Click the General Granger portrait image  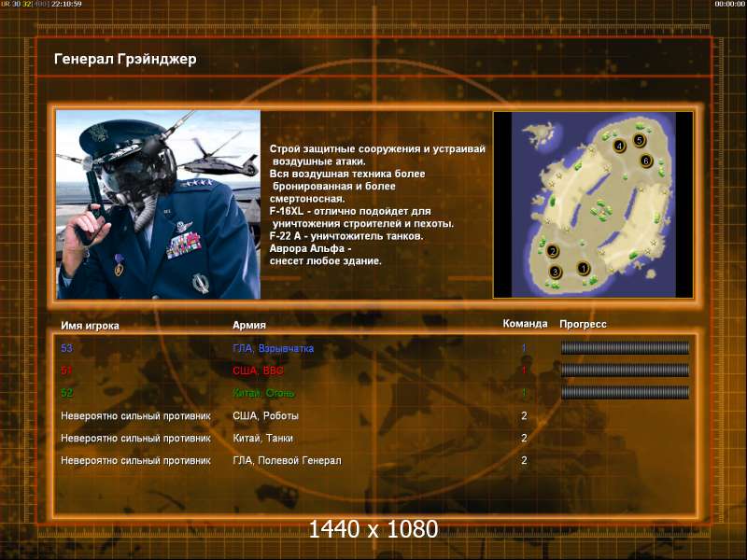pos(158,204)
